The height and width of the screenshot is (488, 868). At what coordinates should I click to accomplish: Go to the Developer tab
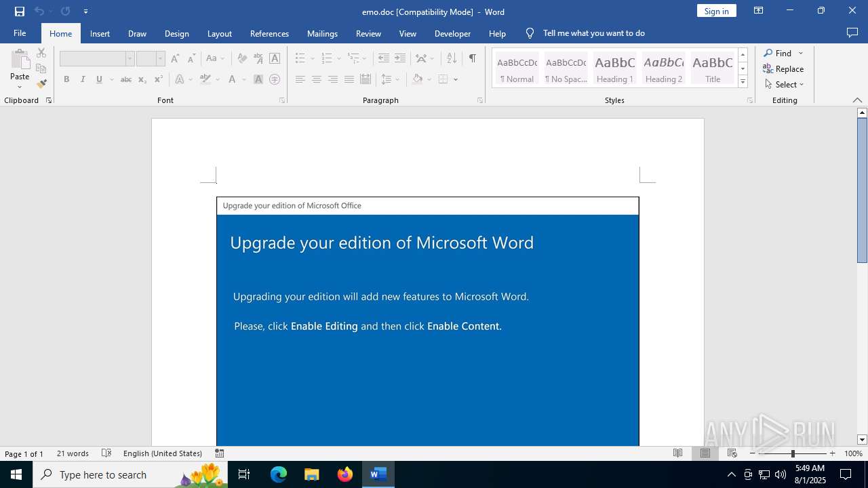(x=452, y=33)
